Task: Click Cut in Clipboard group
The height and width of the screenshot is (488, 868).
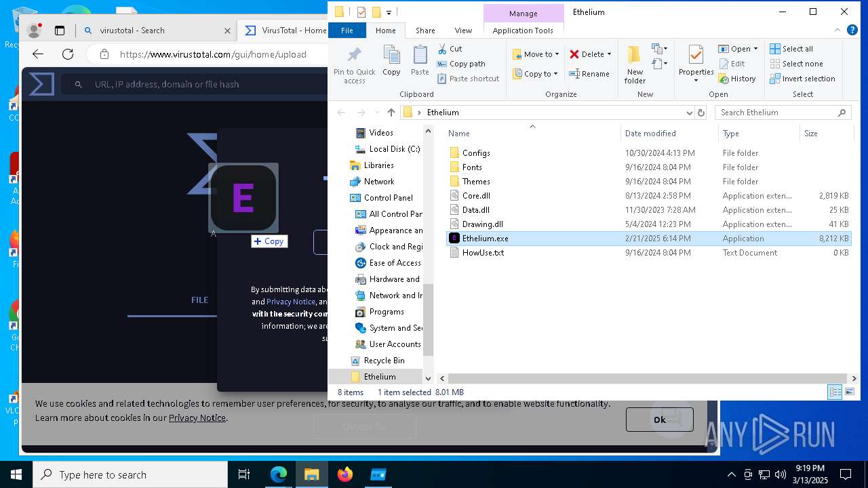Action: coord(450,49)
